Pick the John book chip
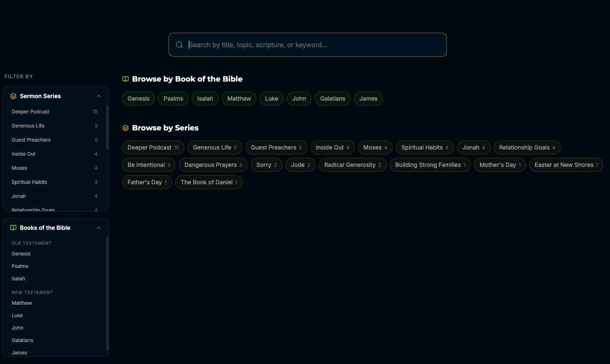 299,99
